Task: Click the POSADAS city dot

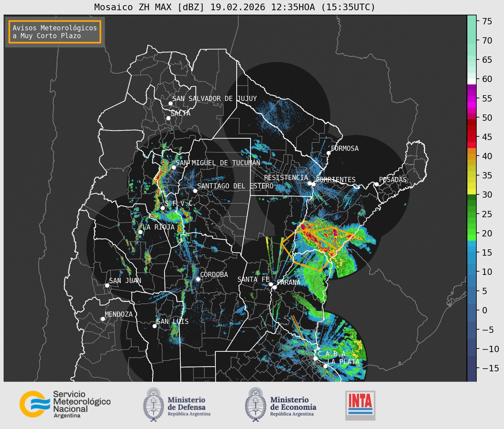Action: (x=377, y=184)
